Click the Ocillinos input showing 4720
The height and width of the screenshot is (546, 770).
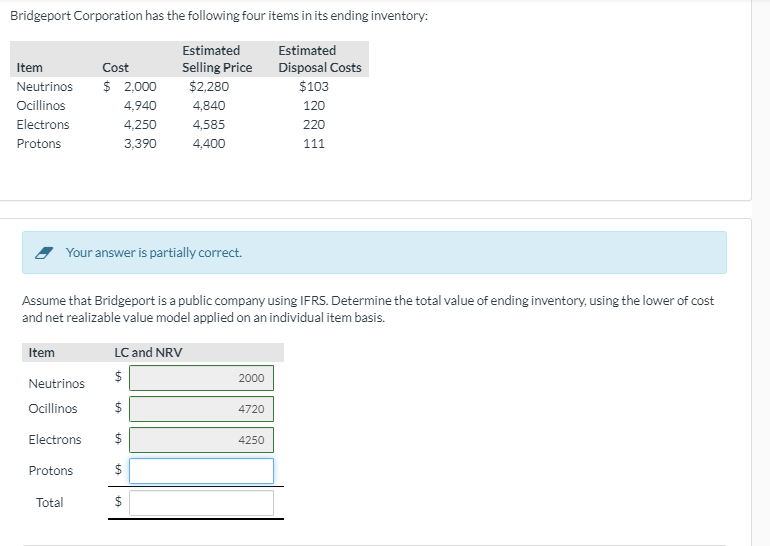pyautogui.click(x=201, y=409)
